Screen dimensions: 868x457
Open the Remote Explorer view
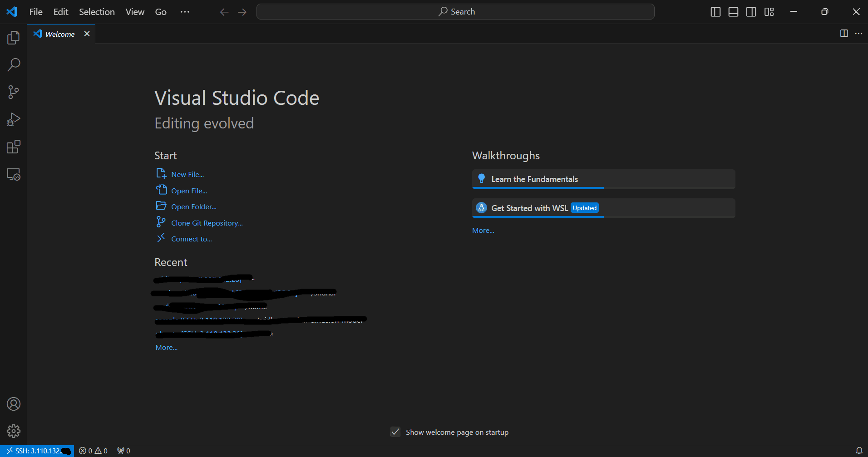click(x=14, y=175)
